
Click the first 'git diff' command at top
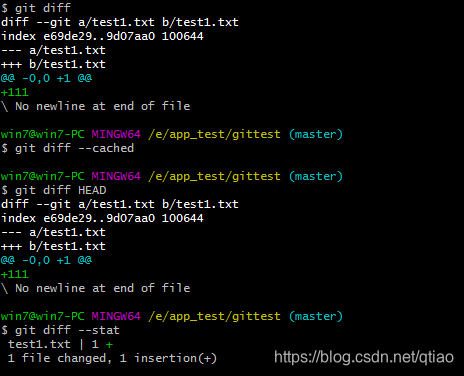click(x=36, y=8)
